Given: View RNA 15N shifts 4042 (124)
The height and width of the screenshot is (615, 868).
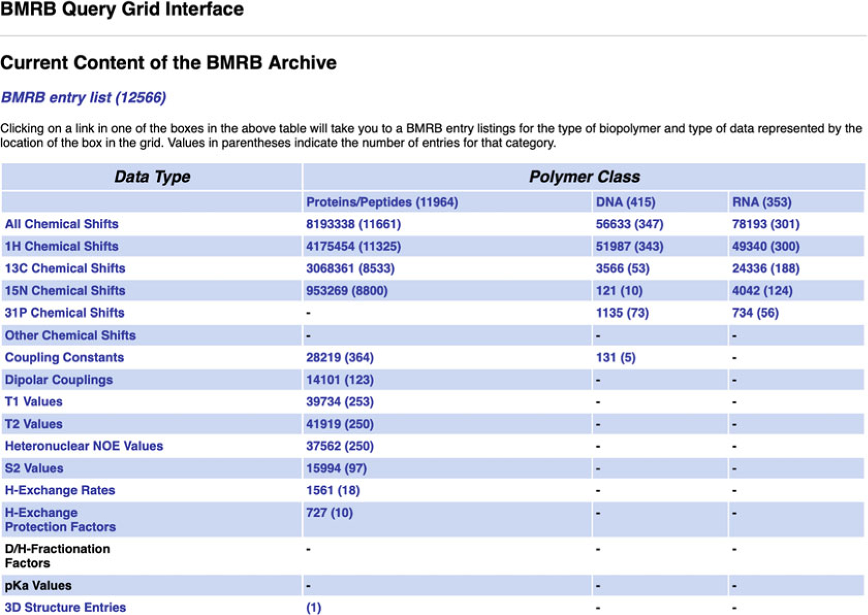Looking at the screenshot, I should [762, 291].
